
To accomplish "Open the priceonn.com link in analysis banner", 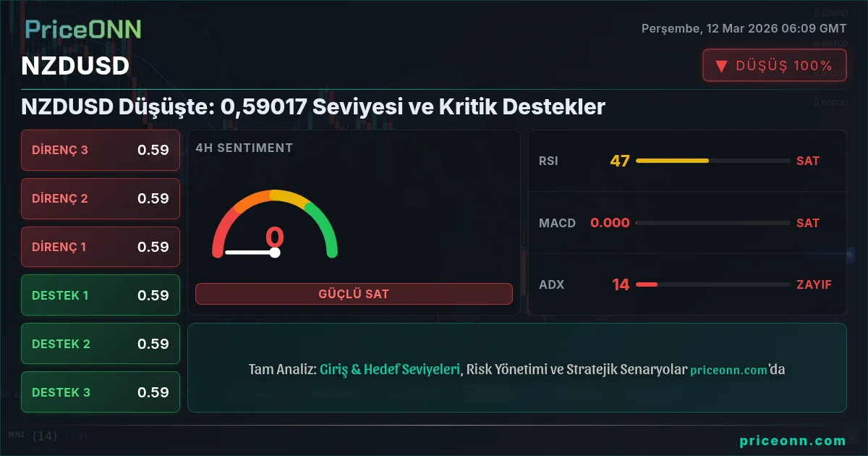I will pos(729,370).
